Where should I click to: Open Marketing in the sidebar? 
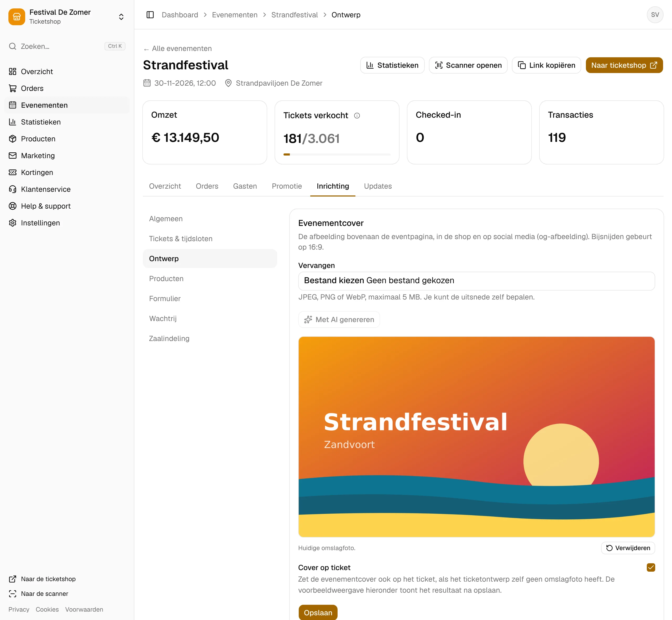pyautogui.click(x=67, y=155)
